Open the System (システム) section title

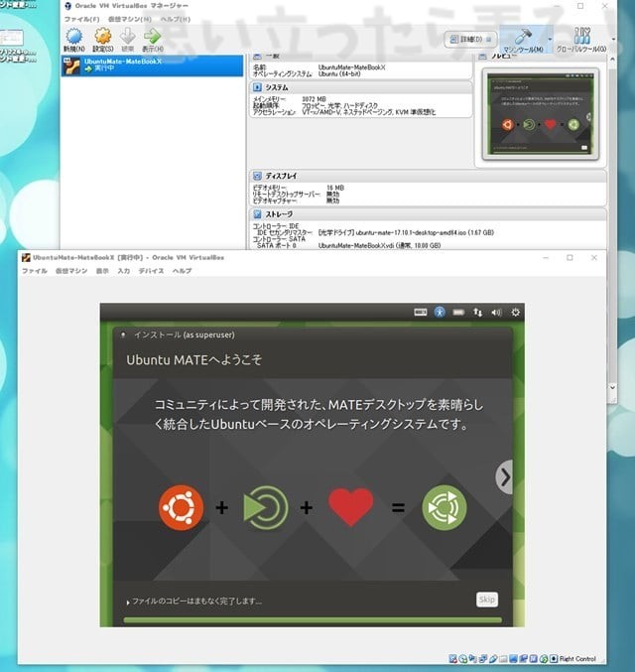277,87
